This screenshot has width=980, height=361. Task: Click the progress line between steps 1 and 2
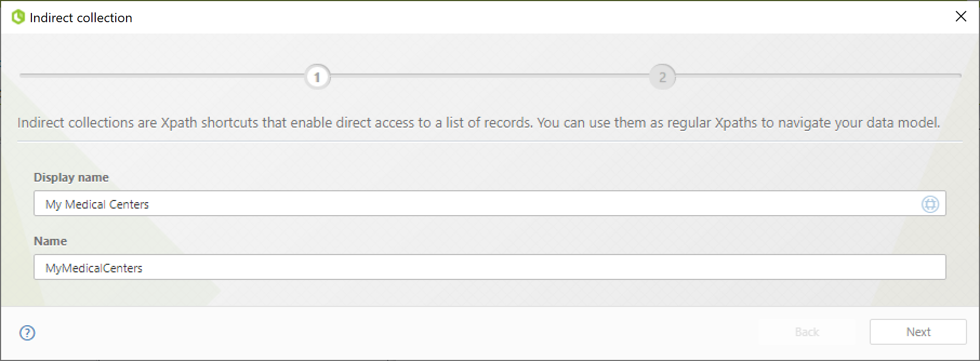click(489, 76)
